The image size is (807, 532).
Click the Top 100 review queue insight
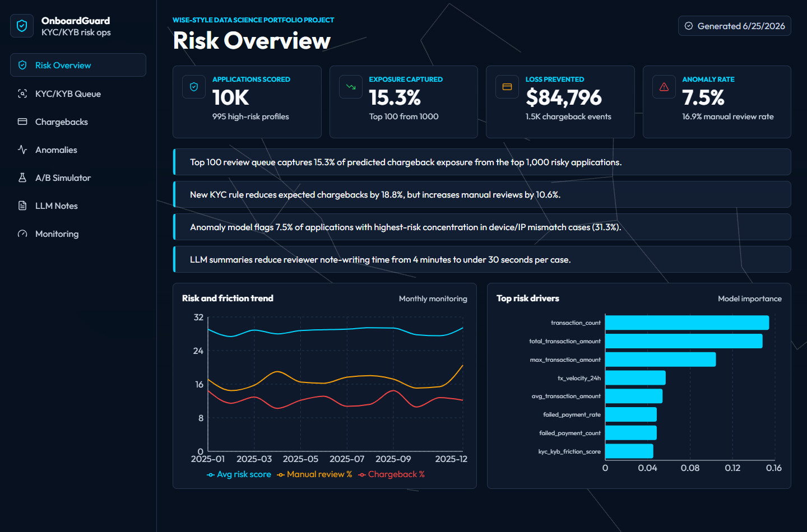(x=482, y=162)
